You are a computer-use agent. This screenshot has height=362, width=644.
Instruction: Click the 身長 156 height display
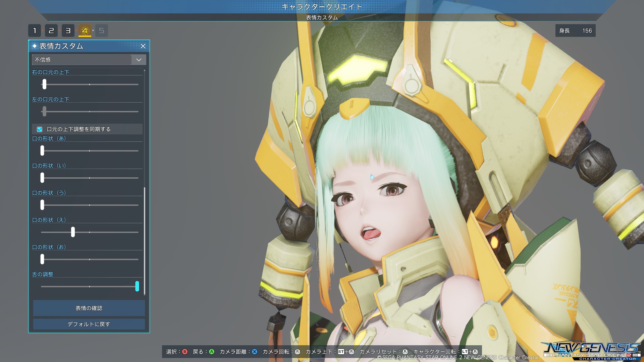click(x=575, y=31)
